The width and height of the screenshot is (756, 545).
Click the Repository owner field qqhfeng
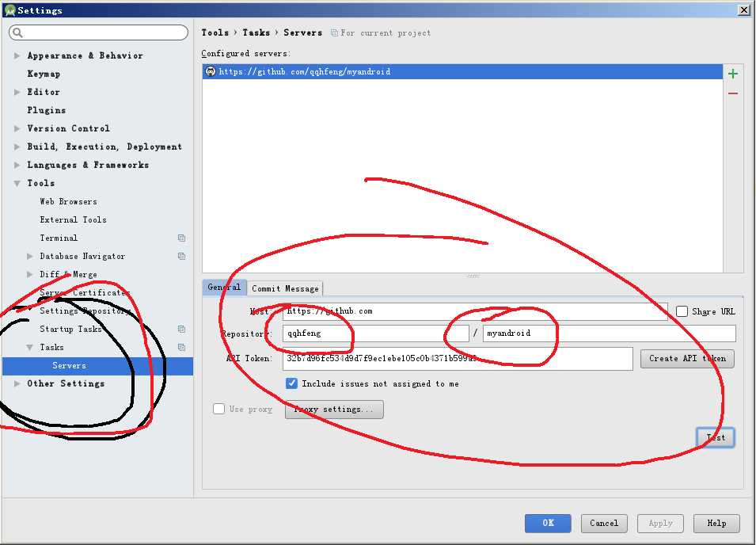(x=375, y=333)
